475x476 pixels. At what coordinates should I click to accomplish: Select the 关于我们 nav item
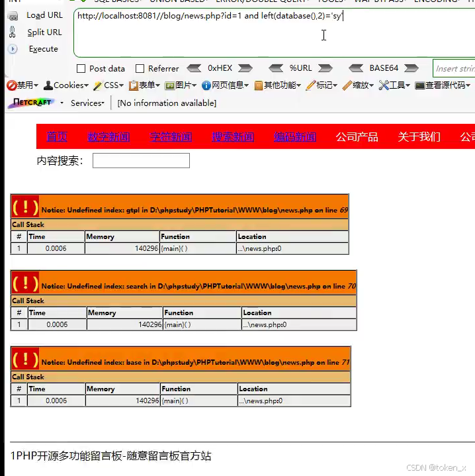coord(419,137)
